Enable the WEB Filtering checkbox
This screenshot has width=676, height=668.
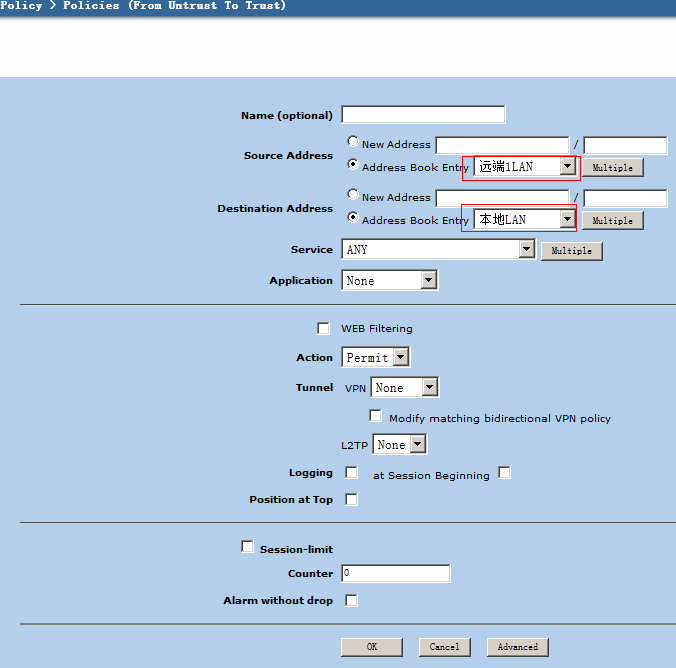pyautogui.click(x=323, y=328)
